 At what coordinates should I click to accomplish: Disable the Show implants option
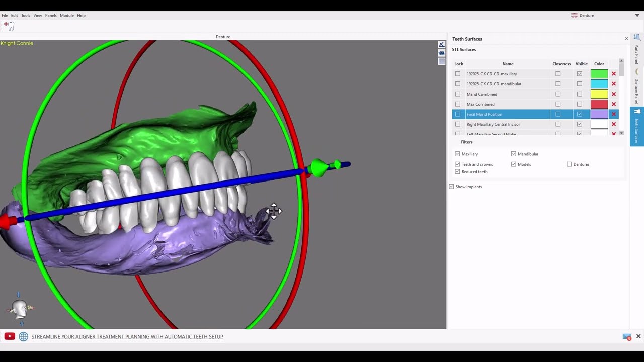[451, 187]
